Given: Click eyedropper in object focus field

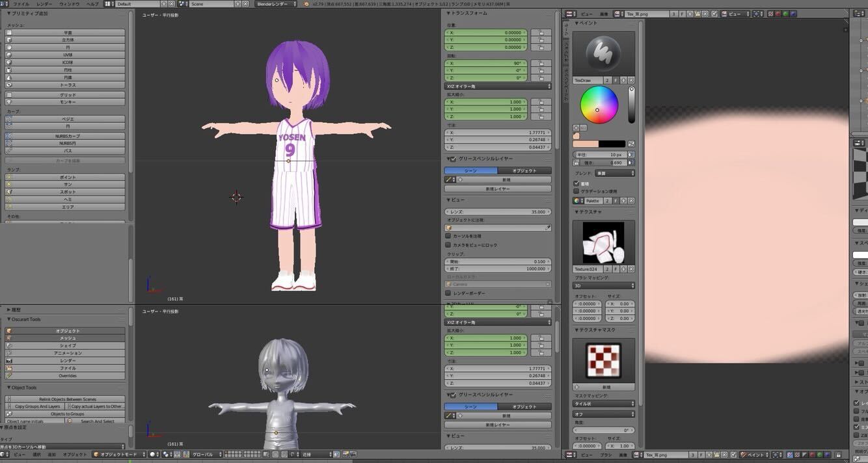Looking at the screenshot, I should coord(548,228).
